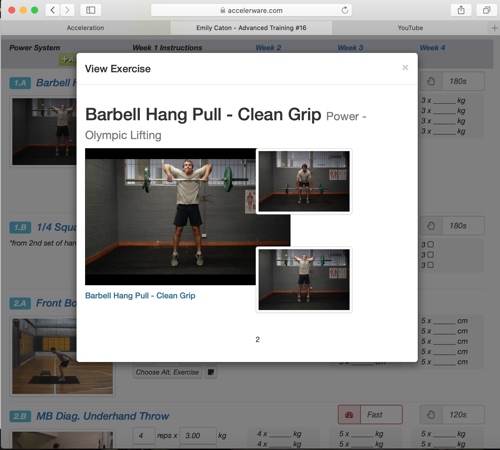Click the tempo icon beside Fast
Screen dimensions: 500x450
coord(349,415)
